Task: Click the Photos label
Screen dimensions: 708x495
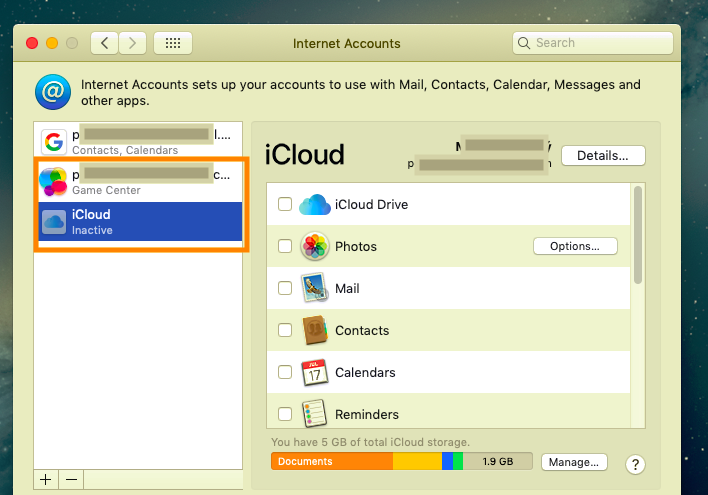Action: pos(356,247)
